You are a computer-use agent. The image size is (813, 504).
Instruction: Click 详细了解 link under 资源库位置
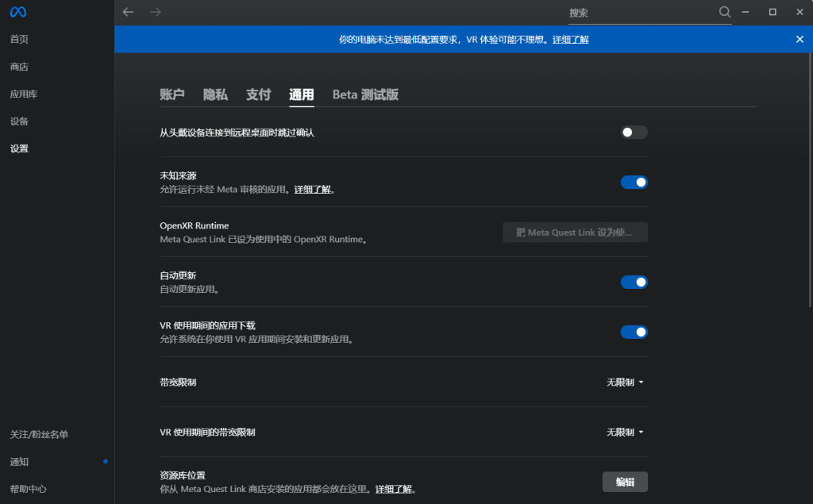(394, 489)
